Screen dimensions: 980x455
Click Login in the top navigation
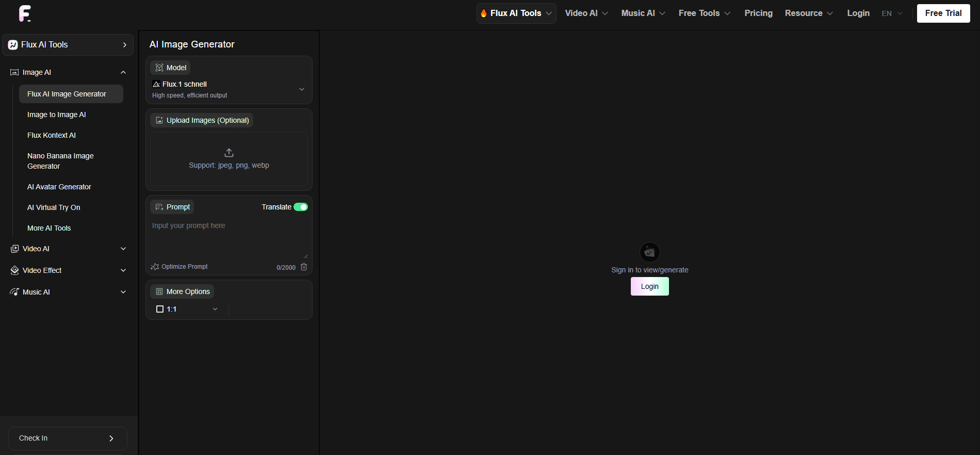[x=858, y=13]
